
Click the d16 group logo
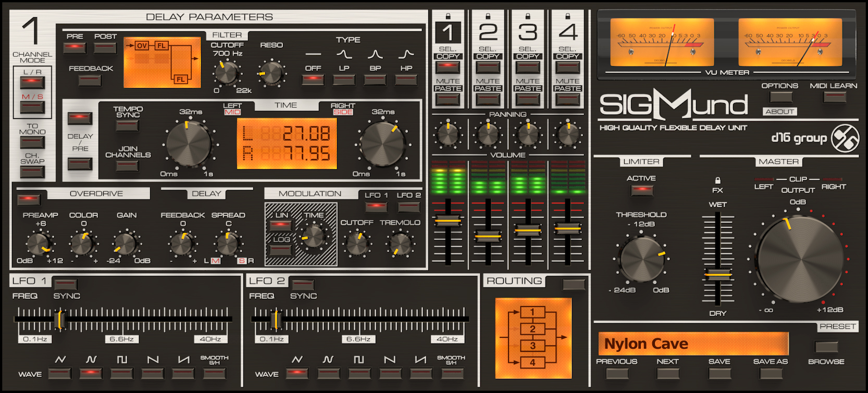point(845,138)
